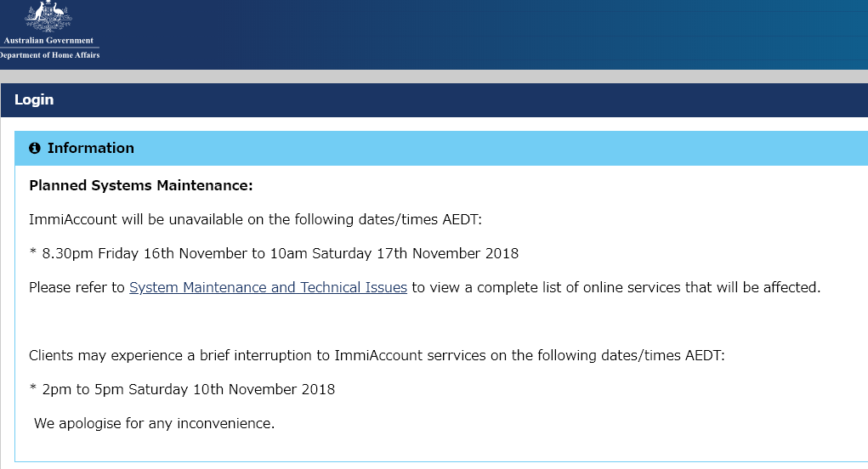The height and width of the screenshot is (469, 868).
Task: Click the Department of Home Affairs text
Action: tap(49, 54)
